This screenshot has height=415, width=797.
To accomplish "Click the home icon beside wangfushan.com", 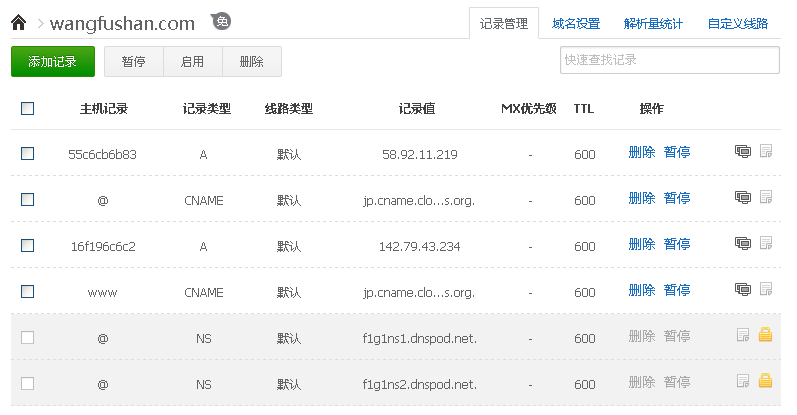I will point(19,23).
